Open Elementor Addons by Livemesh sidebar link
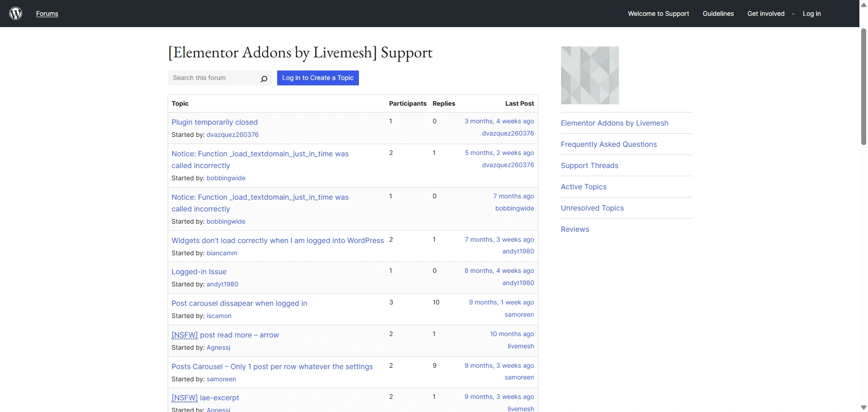This screenshot has width=868, height=412. click(614, 123)
